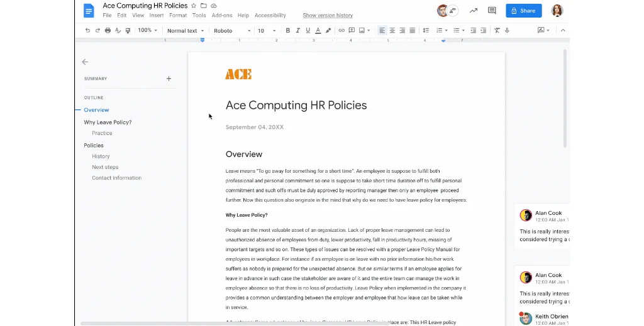
Task: Move document using folder icon
Action: click(203, 6)
